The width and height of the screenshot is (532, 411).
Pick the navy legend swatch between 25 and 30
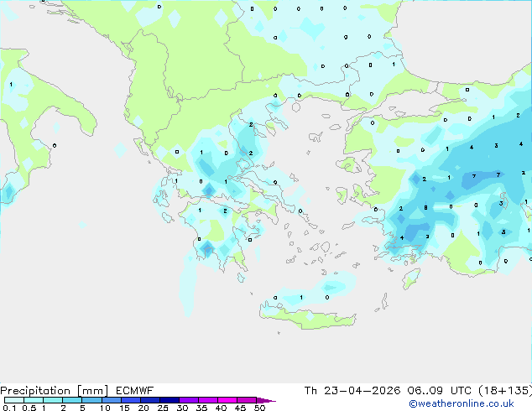(170, 400)
